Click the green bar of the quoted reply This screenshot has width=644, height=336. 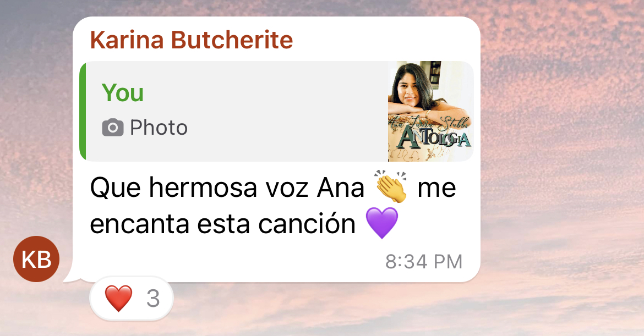[x=83, y=111]
